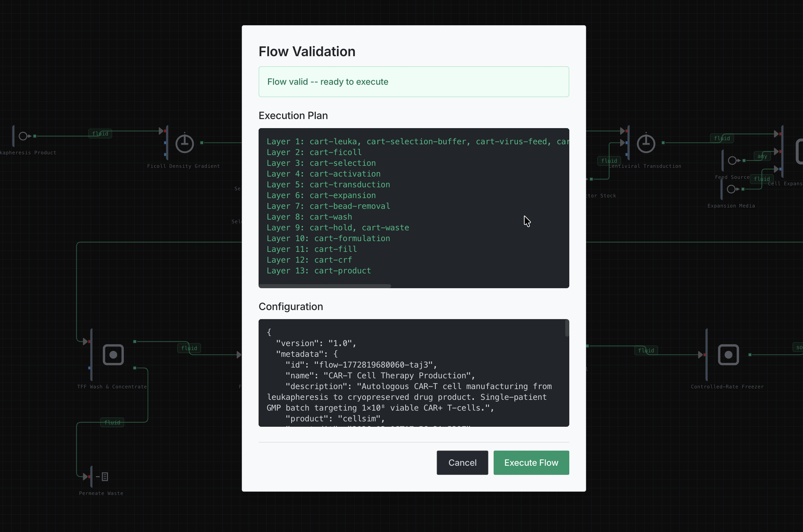Image resolution: width=803 pixels, height=532 pixels.
Task: Click the 'Layer 2: cart-ficoll' line
Action: pyautogui.click(x=314, y=152)
